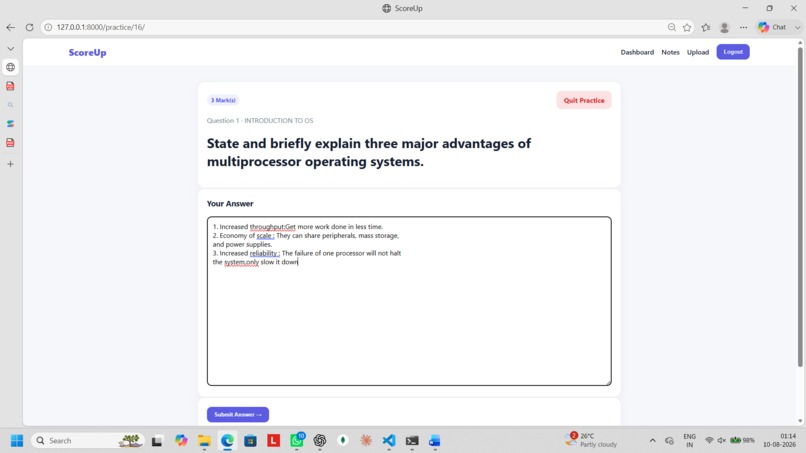The image size is (806, 453).
Task: Open Microsoft Store from the taskbar
Action: coord(250,441)
